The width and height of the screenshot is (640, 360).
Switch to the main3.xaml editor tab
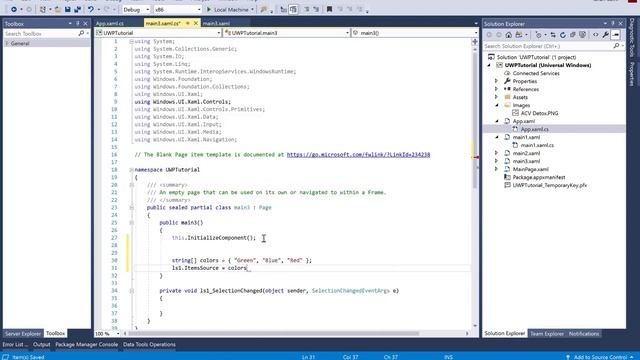[216, 24]
